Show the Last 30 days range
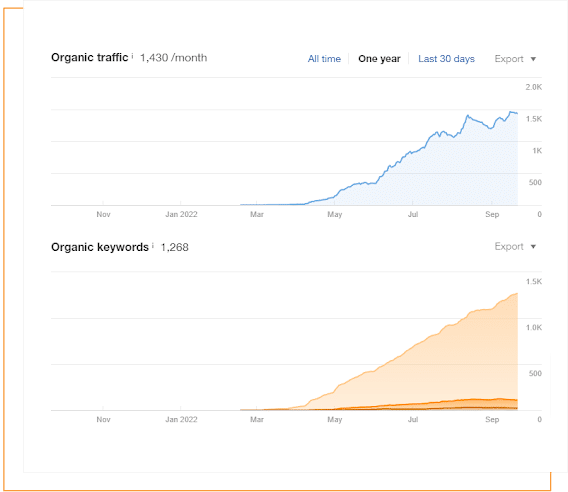568x492 pixels. pyautogui.click(x=446, y=59)
